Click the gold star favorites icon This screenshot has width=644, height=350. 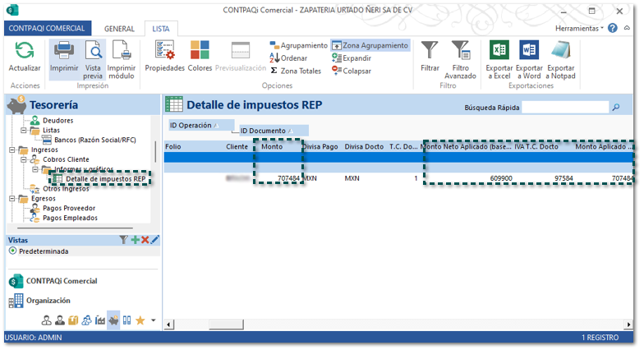coord(140,320)
